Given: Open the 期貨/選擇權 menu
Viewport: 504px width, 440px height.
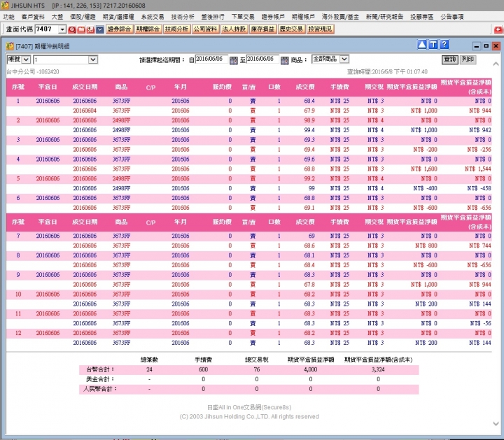Looking at the screenshot, I should [x=118, y=17].
